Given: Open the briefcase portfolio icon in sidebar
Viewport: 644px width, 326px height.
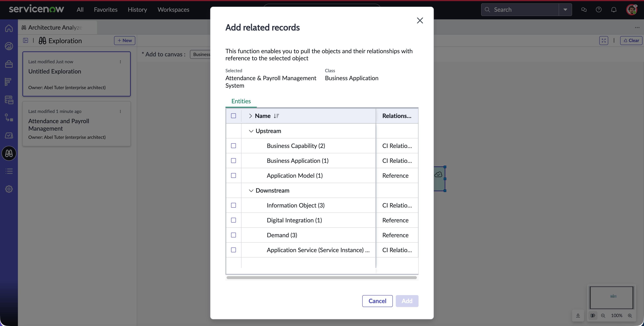Looking at the screenshot, I should coord(9,64).
